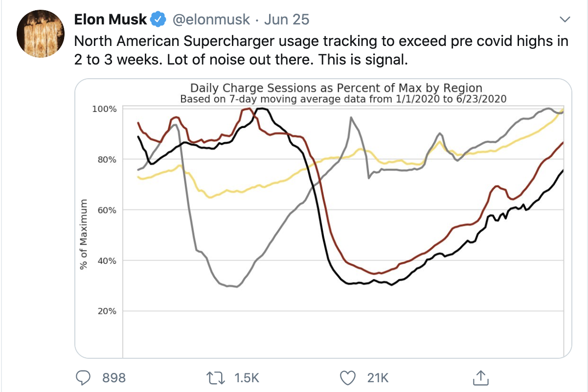Click the retweet arrows icon
The width and height of the screenshot is (588, 392).
214,377
